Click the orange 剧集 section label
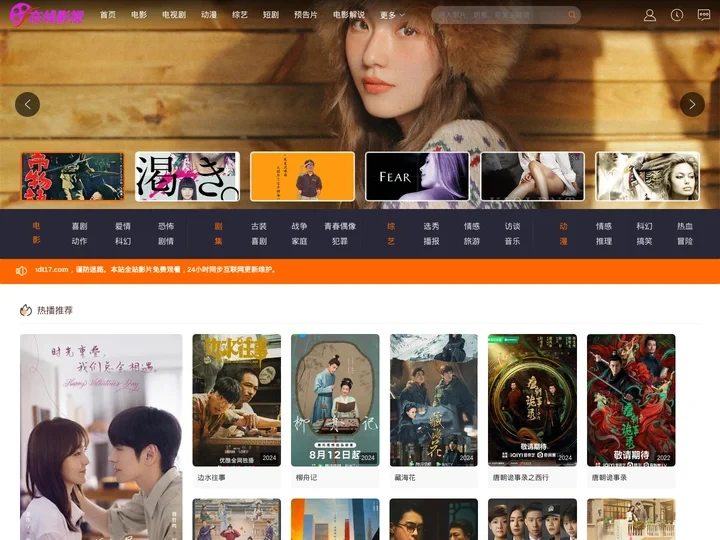Image resolution: width=720 pixels, height=540 pixels. [x=219, y=233]
